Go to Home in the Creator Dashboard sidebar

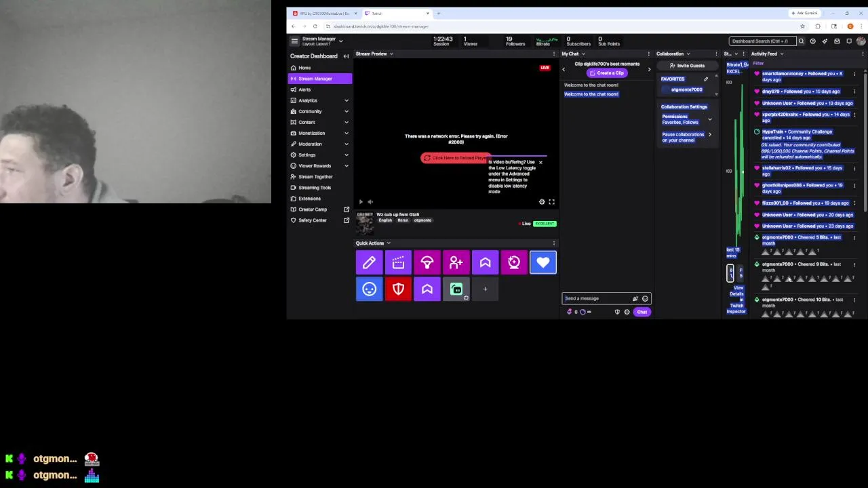coord(319,68)
